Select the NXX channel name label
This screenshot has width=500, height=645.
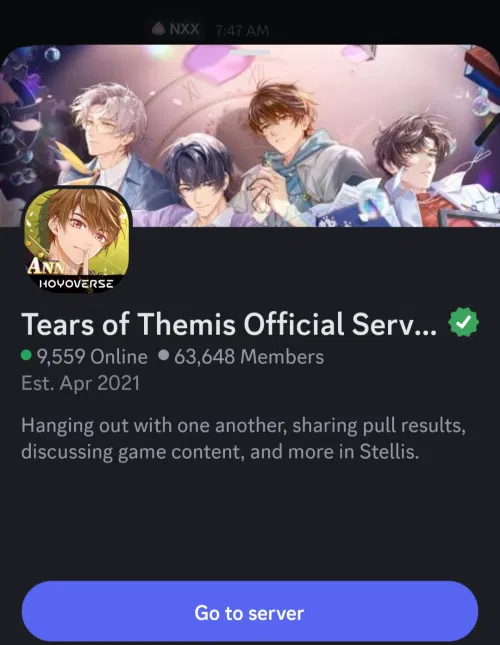pos(184,29)
